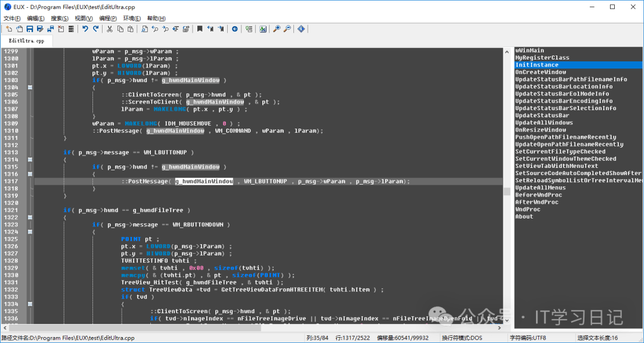Click the Save file toolbar icon
This screenshot has width=644, height=343.
pyautogui.click(x=30, y=29)
